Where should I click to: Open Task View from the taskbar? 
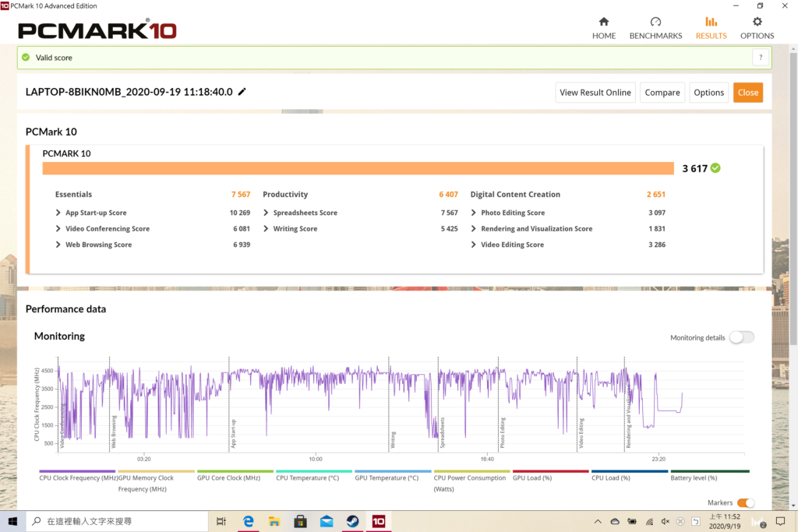pyautogui.click(x=221, y=521)
